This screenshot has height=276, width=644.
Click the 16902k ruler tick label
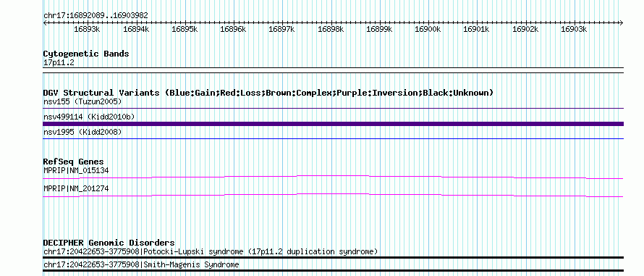click(x=525, y=29)
